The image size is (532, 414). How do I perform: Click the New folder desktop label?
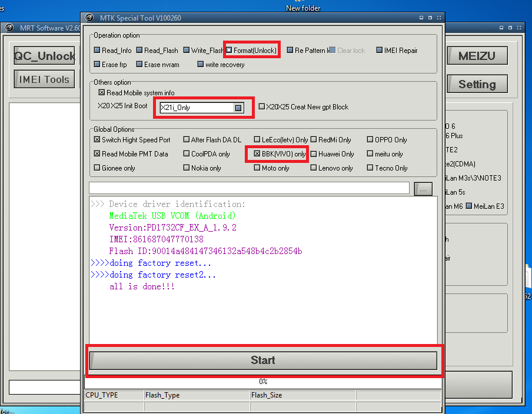303,8
